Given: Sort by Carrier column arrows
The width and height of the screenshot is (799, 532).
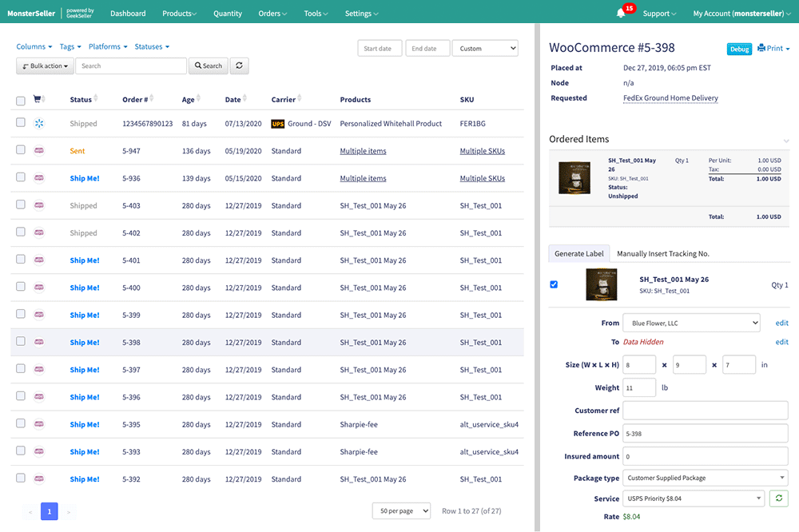Looking at the screenshot, I should 299,98.
